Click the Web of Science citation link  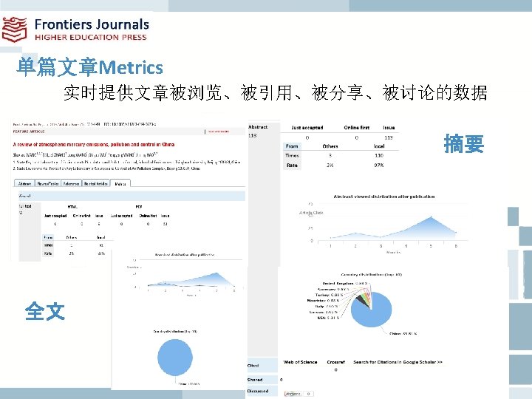point(300,362)
